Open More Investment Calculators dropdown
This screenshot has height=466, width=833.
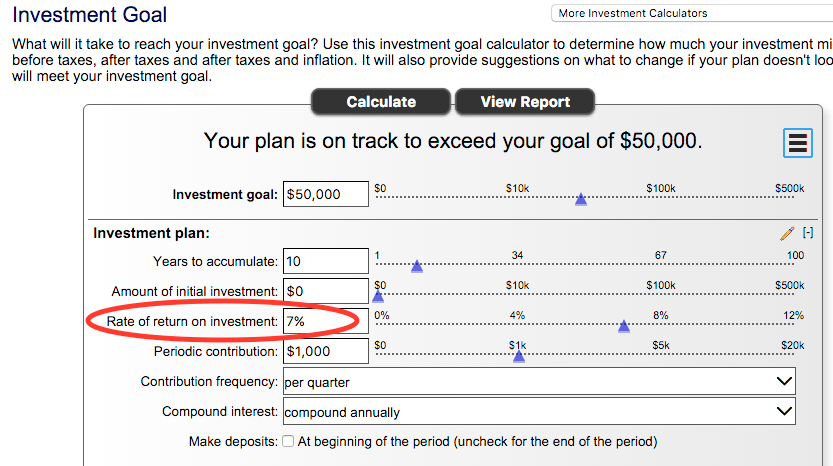690,13
